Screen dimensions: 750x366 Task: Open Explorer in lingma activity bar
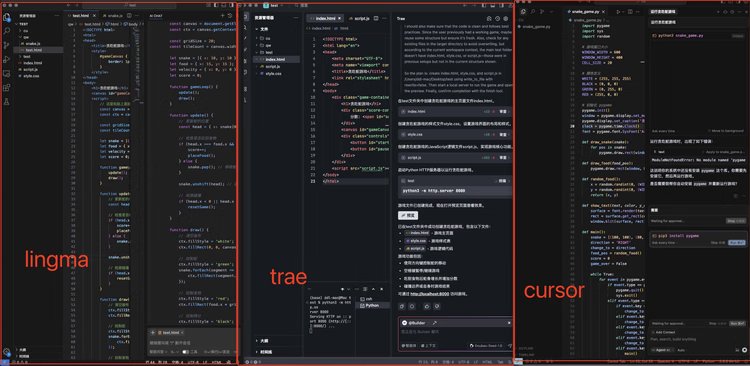(x=7, y=18)
